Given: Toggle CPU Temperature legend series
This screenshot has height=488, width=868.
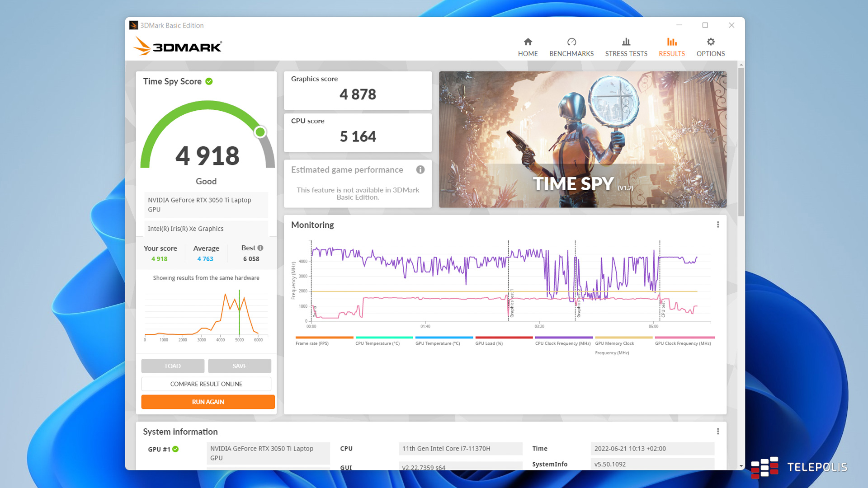Looking at the screenshot, I should click(377, 343).
